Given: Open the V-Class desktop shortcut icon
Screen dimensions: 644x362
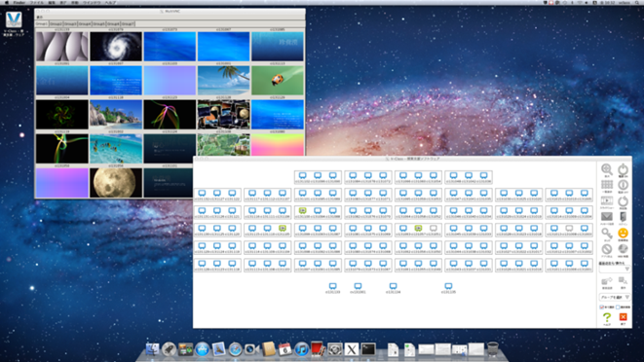Looking at the screenshot, I should (x=14, y=19).
